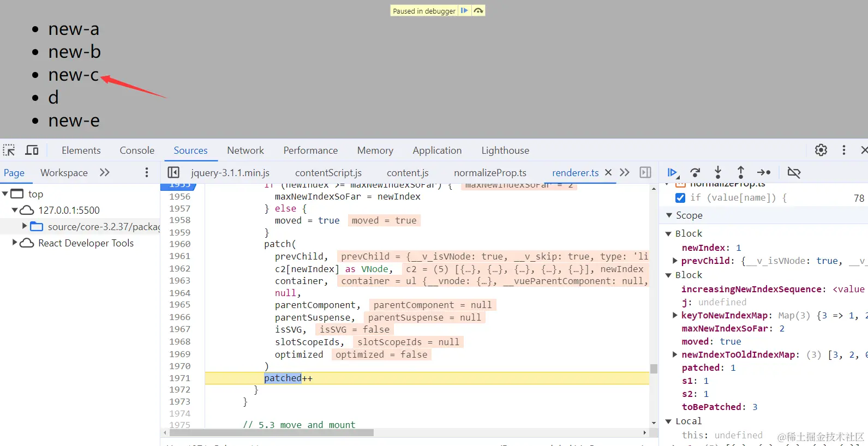This screenshot has height=446, width=868.
Task: Show more navigator tabs after Workspace
Action: 105,172
